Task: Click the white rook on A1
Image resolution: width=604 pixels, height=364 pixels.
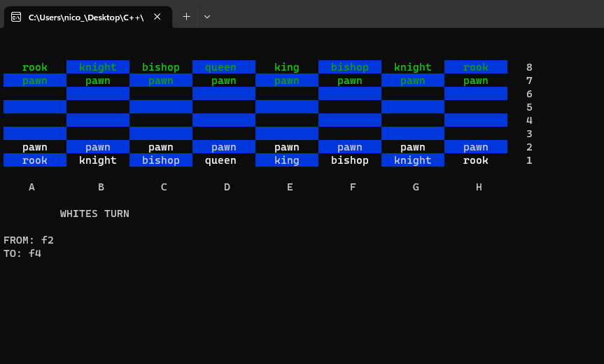Action: 35,160
